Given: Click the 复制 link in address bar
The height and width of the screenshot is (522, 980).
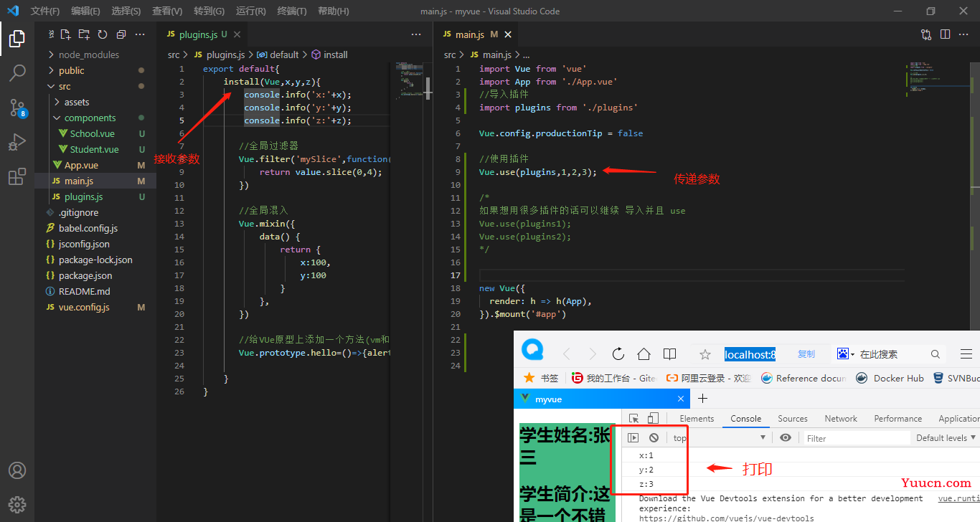Looking at the screenshot, I should pos(806,354).
